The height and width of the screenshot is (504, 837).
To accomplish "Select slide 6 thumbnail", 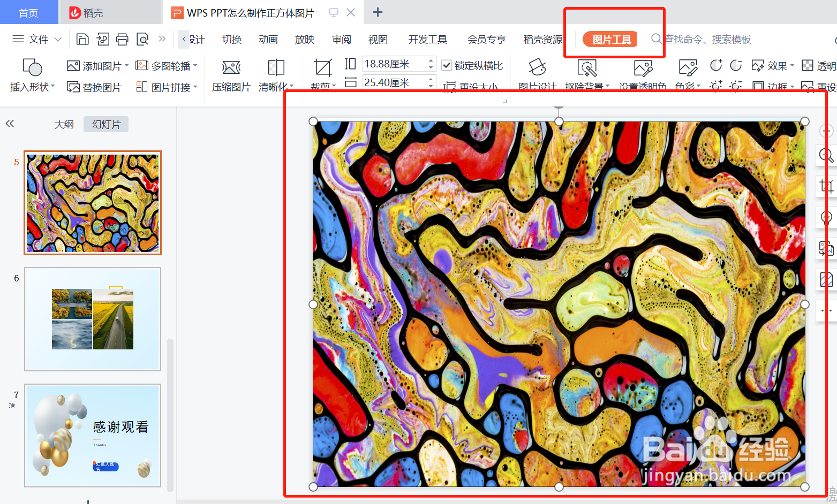I will [x=93, y=319].
